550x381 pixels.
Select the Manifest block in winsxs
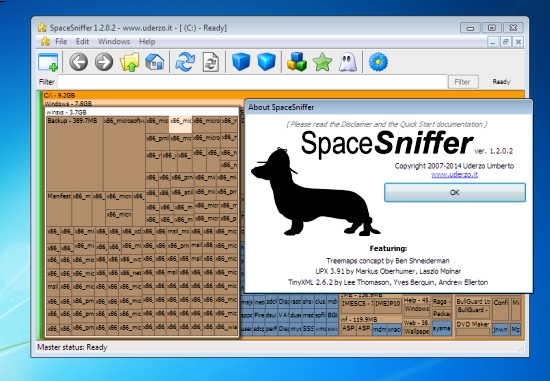59,208
